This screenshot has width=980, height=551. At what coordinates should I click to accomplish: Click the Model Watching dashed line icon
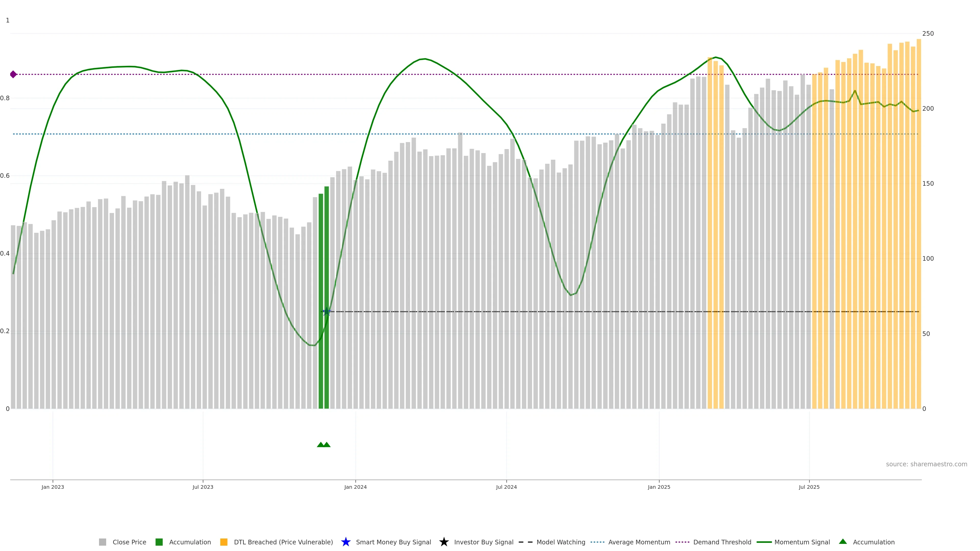point(525,542)
